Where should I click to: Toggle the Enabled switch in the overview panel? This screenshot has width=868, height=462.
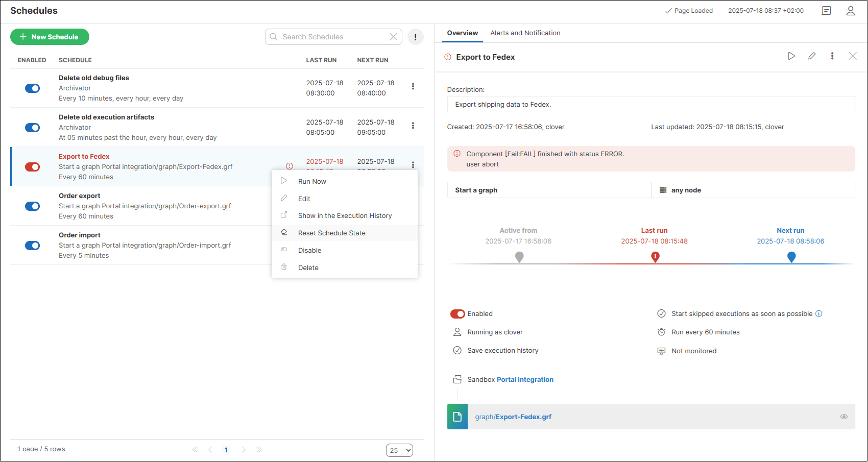[x=457, y=314]
